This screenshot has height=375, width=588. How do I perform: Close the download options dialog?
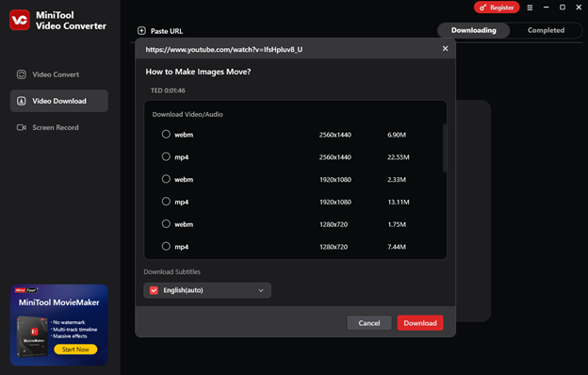445,48
